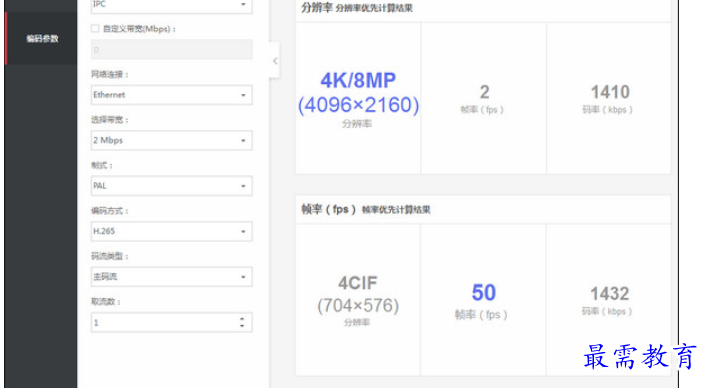Click the 50 fps frame rate value

pyautogui.click(x=483, y=293)
